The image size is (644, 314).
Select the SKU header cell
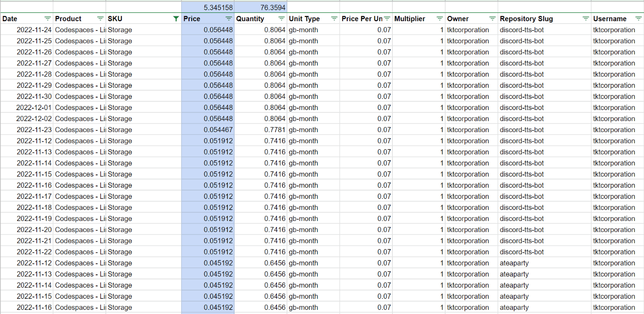pos(144,19)
